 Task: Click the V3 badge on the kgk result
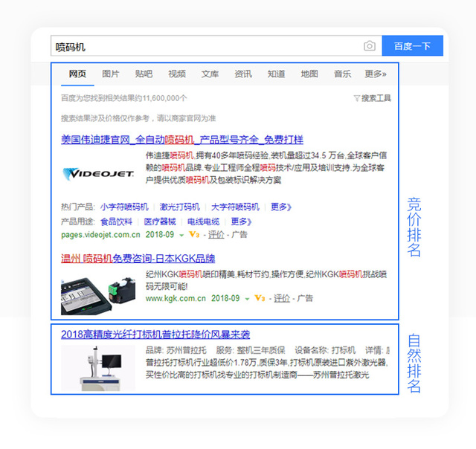click(x=260, y=298)
